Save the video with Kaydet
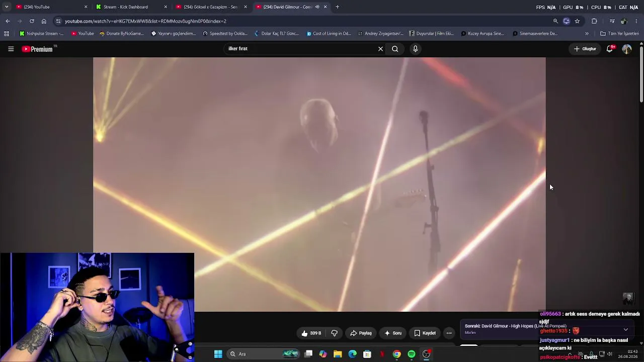The width and height of the screenshot is (644, 362). coord(425,333)
